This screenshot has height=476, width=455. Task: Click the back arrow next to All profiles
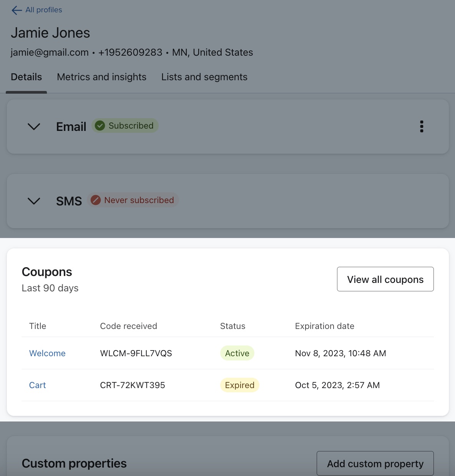click(16, 10)
